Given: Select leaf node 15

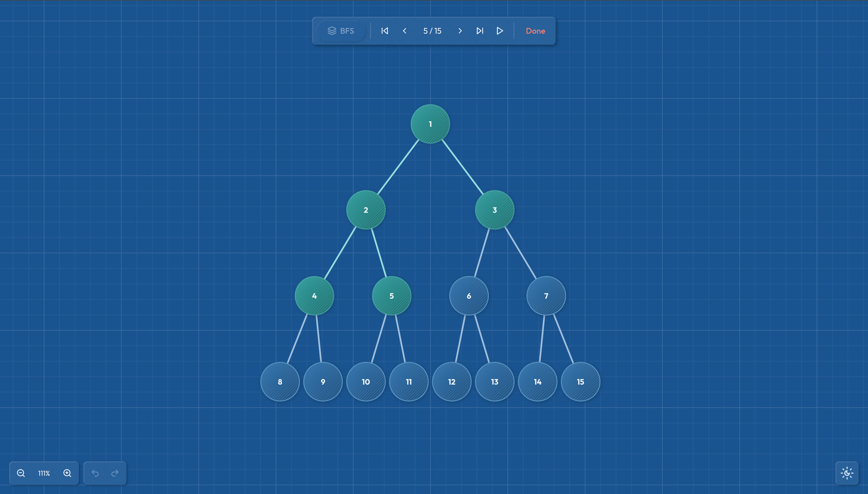Looking at the screenshot, I should click(580, 382).
